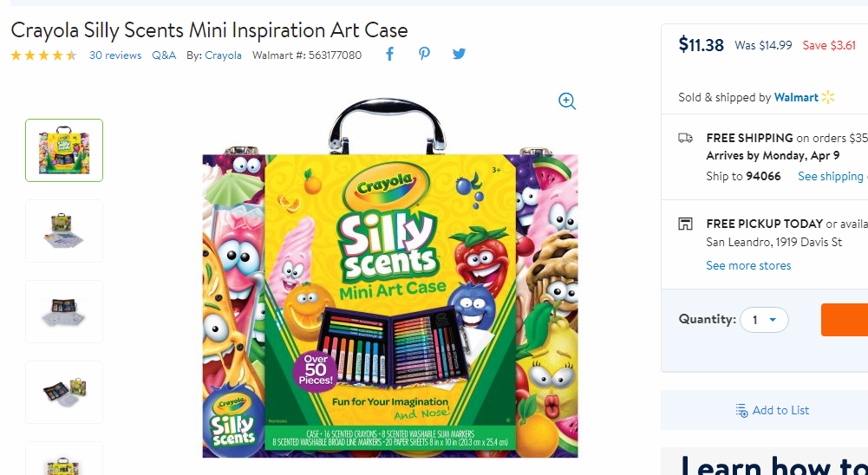Click the orange add to cart button

pyautogui.click(x=845, y=320)
